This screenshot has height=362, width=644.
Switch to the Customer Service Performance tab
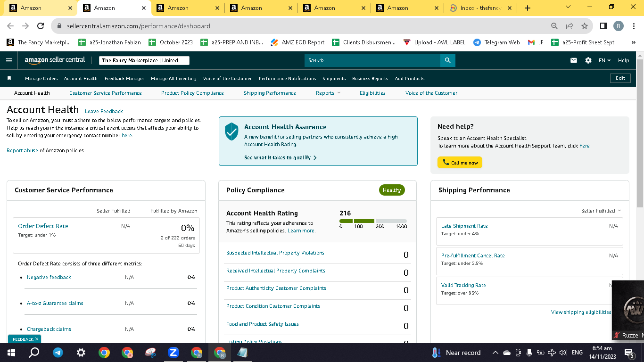tap(106, 93)
